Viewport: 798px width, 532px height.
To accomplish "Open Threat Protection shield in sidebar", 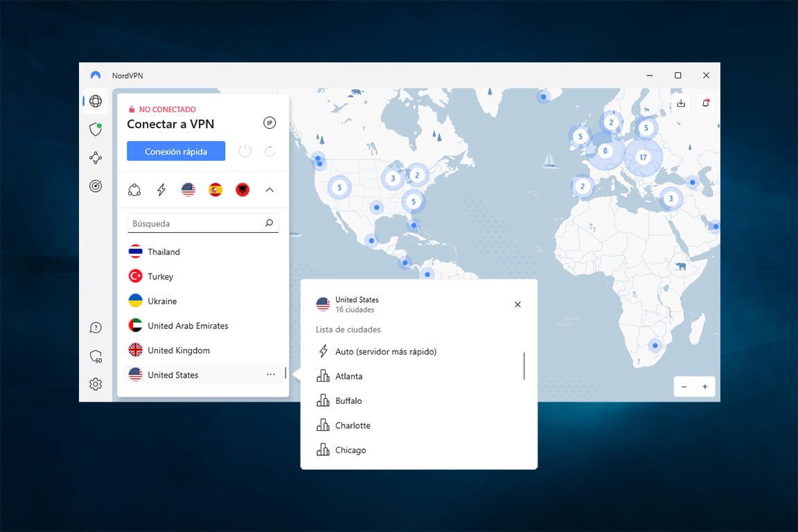I will (95, 130).
